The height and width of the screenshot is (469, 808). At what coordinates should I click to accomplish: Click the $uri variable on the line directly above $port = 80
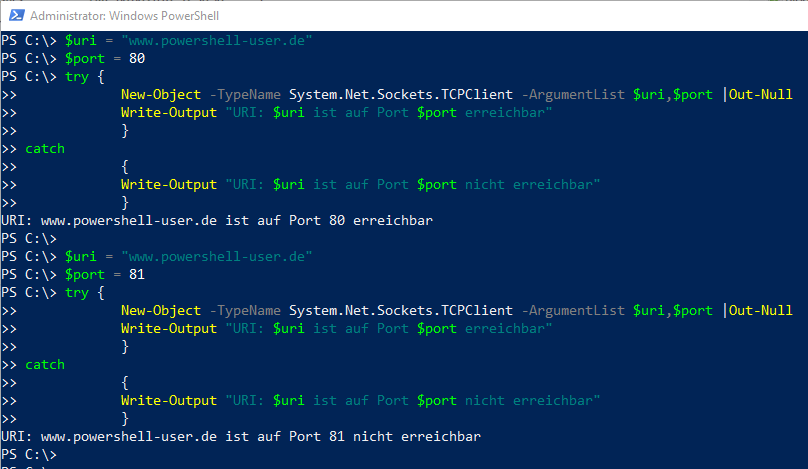[81, 41]
